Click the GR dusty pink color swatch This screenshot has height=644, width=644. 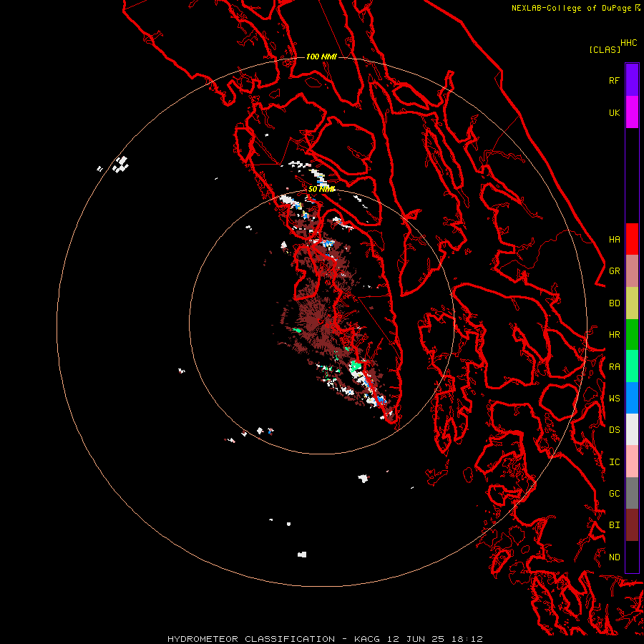click(x=632, y=270)
